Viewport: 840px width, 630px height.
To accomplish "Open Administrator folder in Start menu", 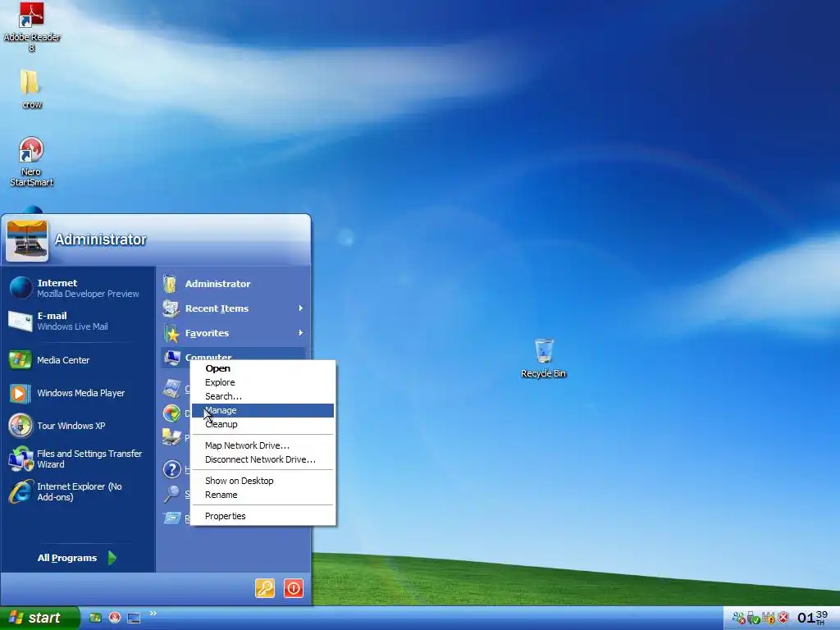I will [x=233, y=284].
